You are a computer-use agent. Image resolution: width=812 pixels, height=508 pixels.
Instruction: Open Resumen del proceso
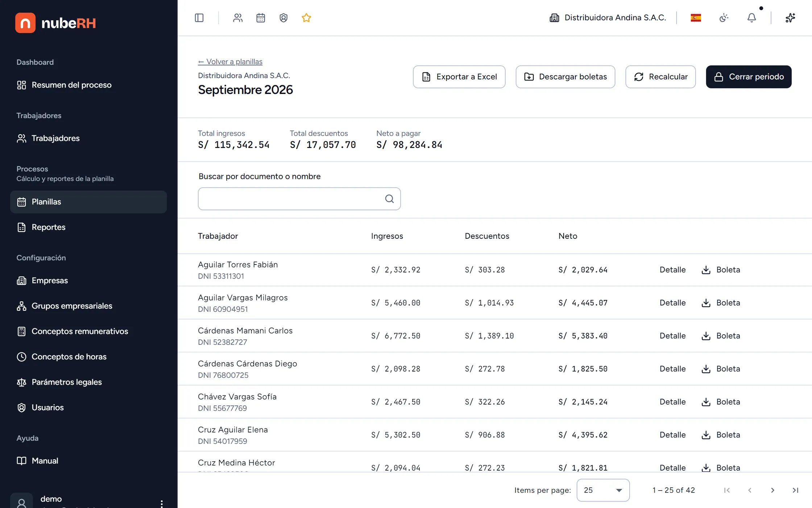(x=88, y=85)
